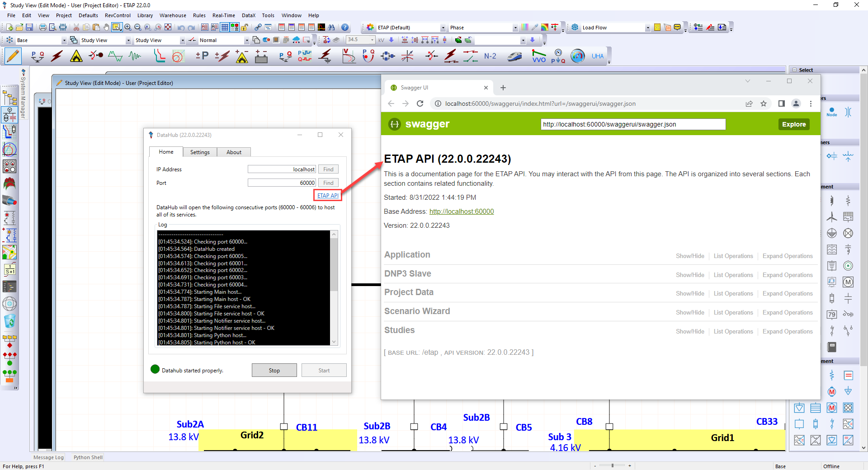The image size is (868, 470).
Task: Open the Warehouse menu
Action: 173,15
